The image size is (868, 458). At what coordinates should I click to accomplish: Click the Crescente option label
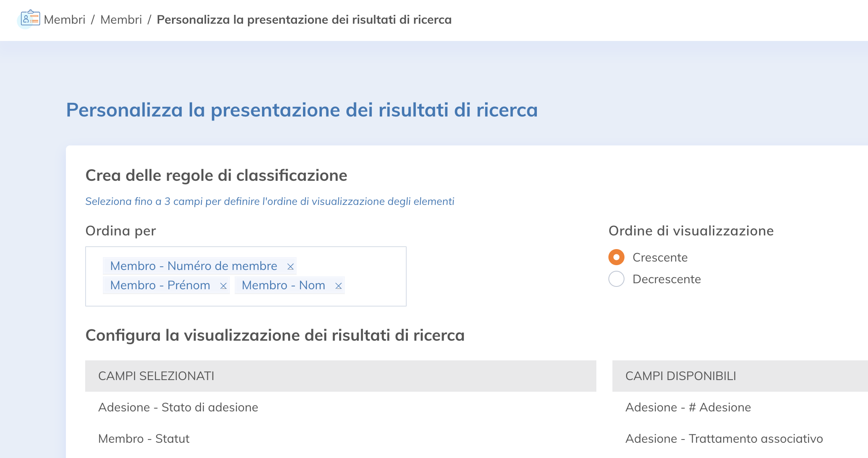(660, 258)
